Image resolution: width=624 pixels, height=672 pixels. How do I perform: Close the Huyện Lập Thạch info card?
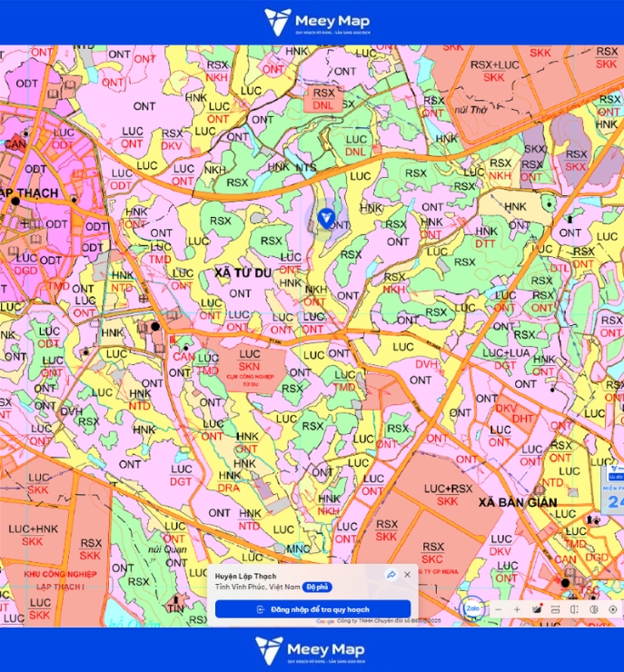[x=408, y=575]
